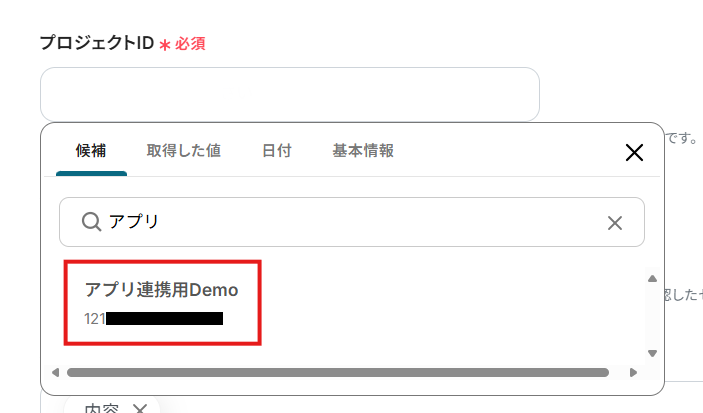Click the candidate list down arrow
This screenshot has height=413, width=703.
[652, 353]
